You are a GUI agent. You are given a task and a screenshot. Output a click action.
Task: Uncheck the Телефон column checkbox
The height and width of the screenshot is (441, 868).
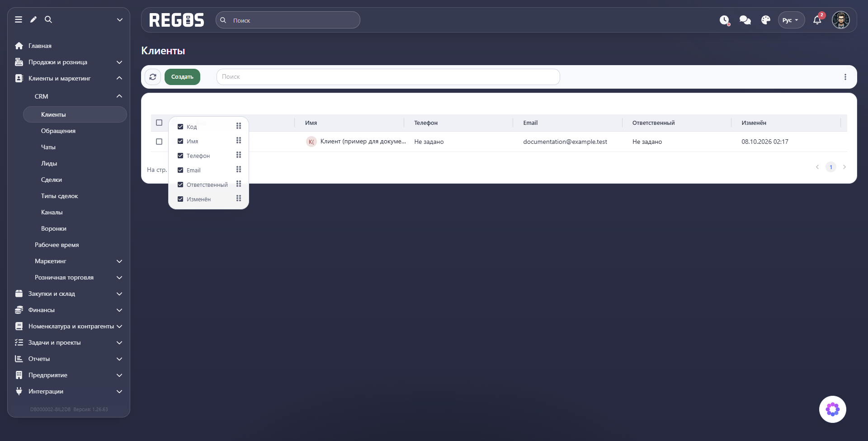tap(180, 156)
